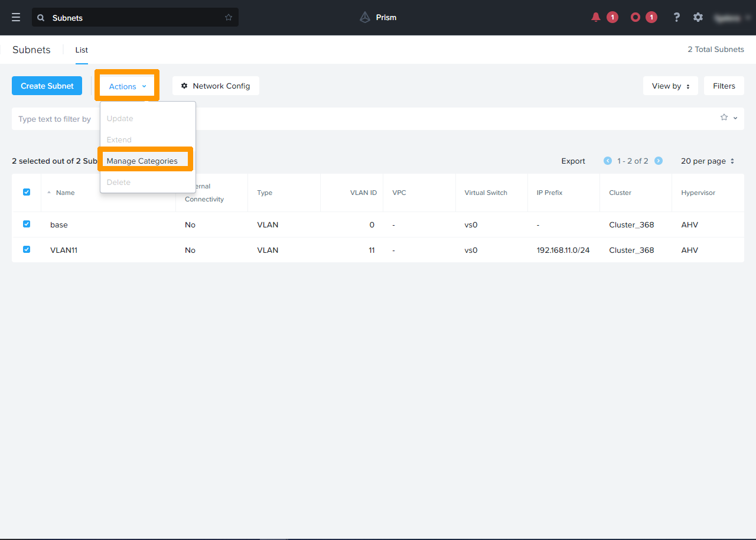Deselect the base subnet checkbox
756x540 pixels.
(x=26, y=224)
